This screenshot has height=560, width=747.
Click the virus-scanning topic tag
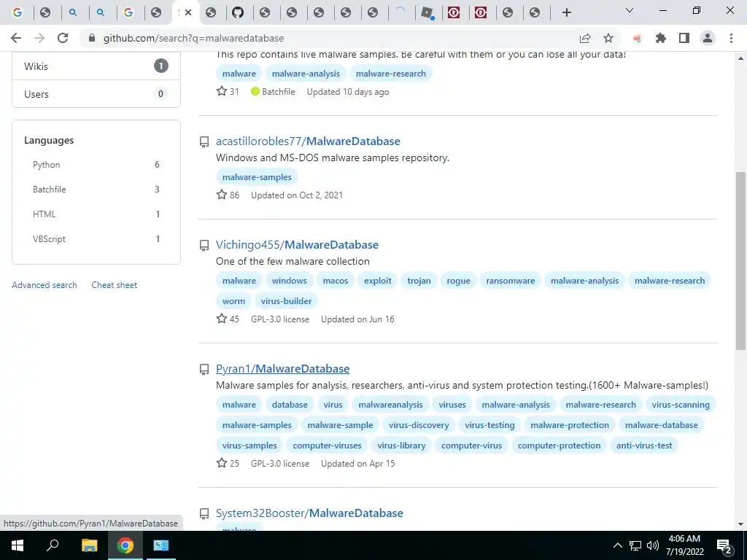pos(681,404)
